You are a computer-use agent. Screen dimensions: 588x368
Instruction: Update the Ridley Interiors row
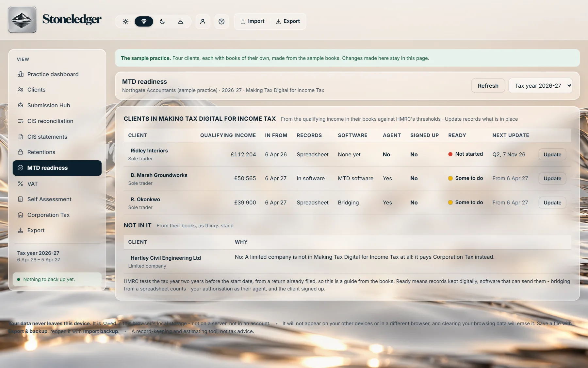pyautogui.click(x=552, y=154)
